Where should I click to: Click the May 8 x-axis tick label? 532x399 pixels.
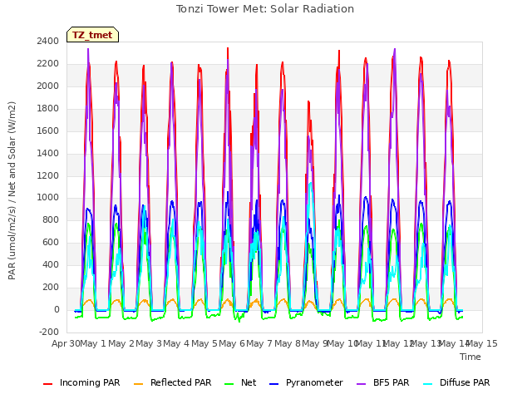[288, 343]
